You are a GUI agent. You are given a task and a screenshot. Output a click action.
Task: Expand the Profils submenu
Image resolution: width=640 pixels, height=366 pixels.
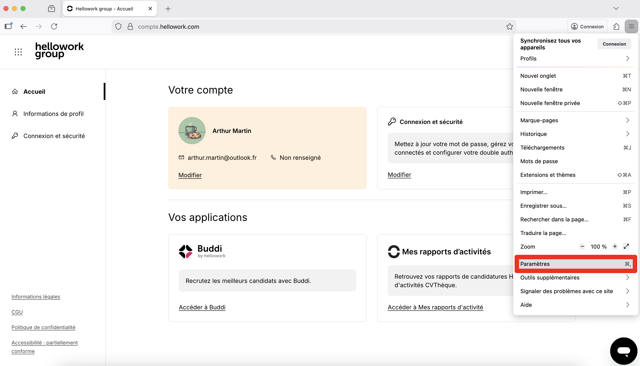pyautogui.click(x=575, y=59)
